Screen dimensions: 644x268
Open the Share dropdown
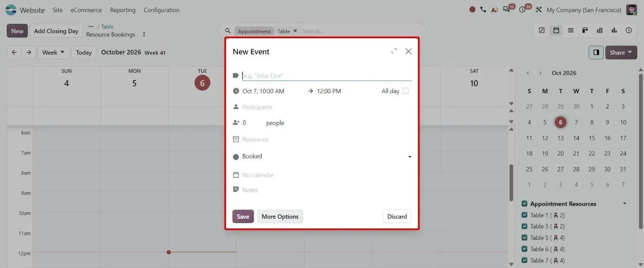(x=621, y=52)
